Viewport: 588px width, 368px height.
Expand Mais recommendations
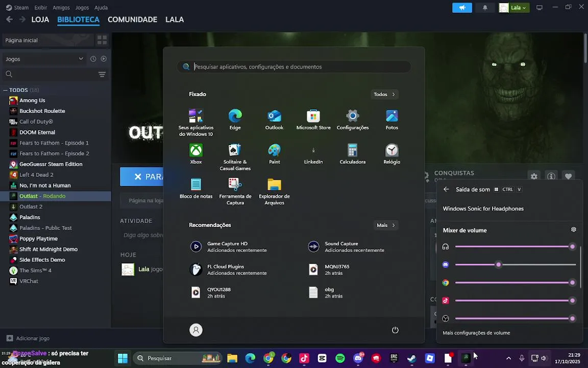click(x=386, y=225)
